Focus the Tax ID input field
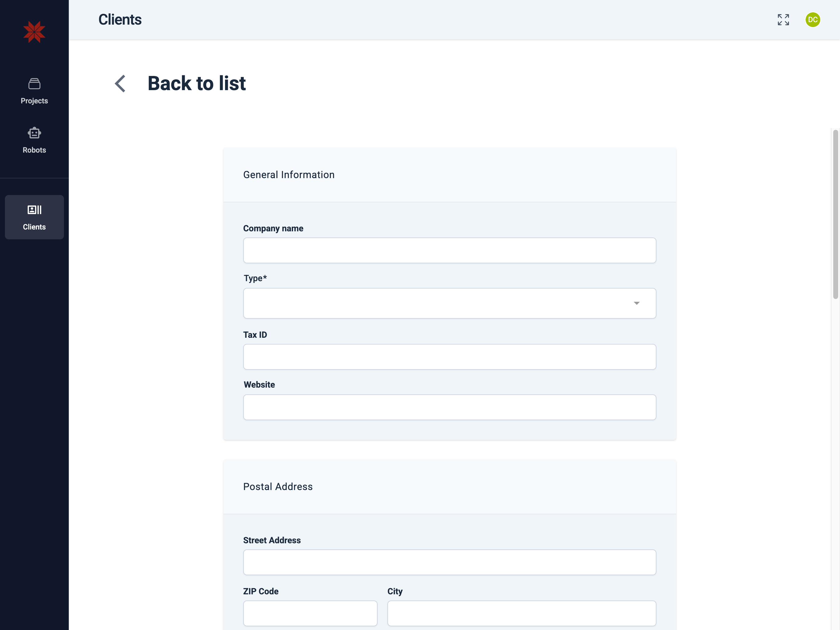Screen dimensions: 840x630 coord(450,357)
